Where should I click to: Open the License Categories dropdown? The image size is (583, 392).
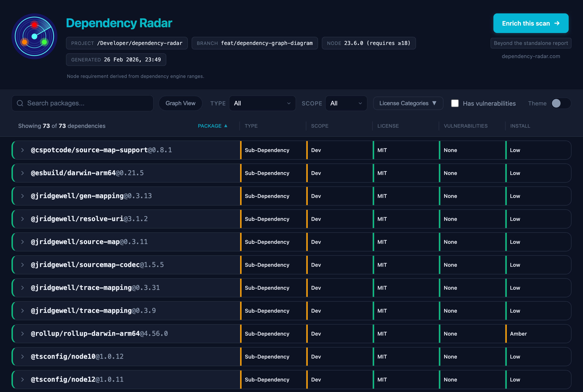pos(408,103)
